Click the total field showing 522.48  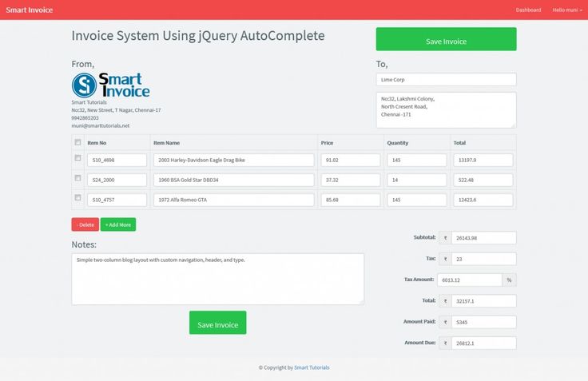pyautogui.click(x=483, y=180)
